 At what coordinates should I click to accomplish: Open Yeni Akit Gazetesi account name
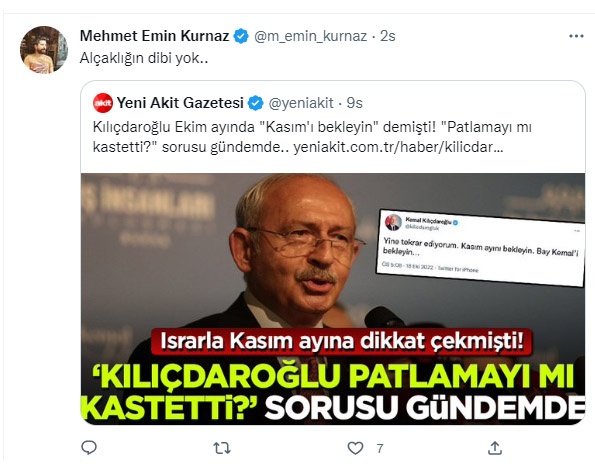tap(180, 103)
